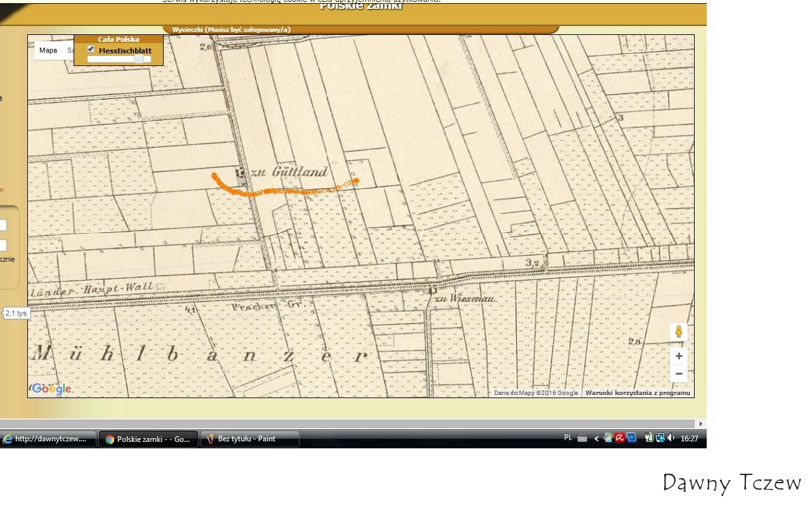Show hidden tray icons arrow
Screen dimensions: 812x508
click(x=596, y=438)
